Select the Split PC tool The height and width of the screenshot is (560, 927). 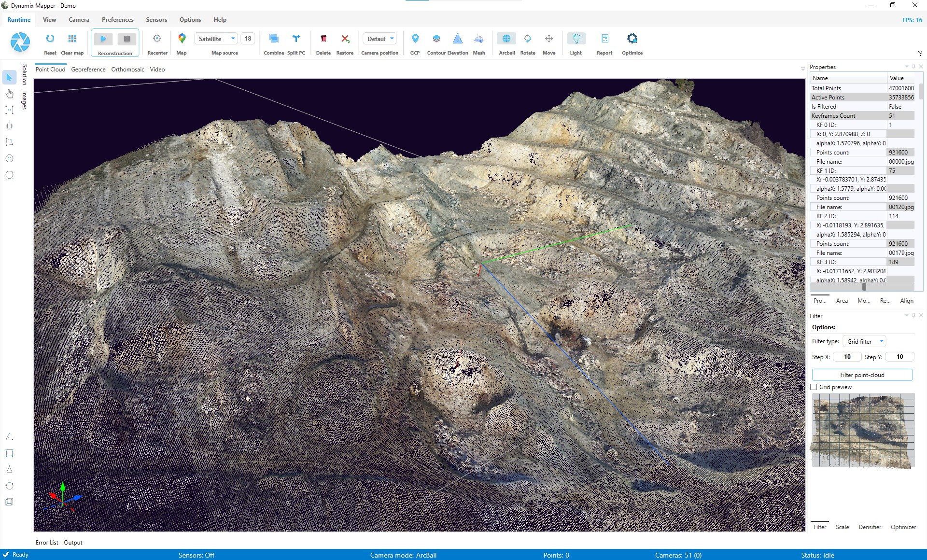pos(296,42)
